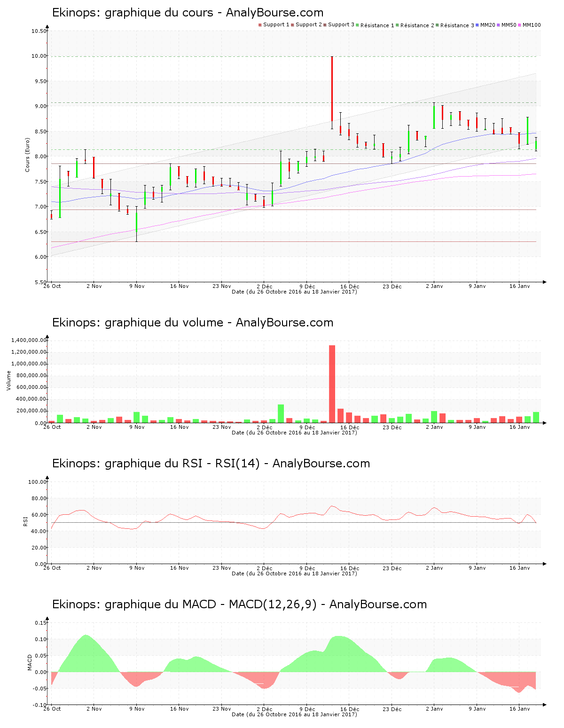
Task: Click '16 Déc' on the price chart axis
Action: click(350, 286)
